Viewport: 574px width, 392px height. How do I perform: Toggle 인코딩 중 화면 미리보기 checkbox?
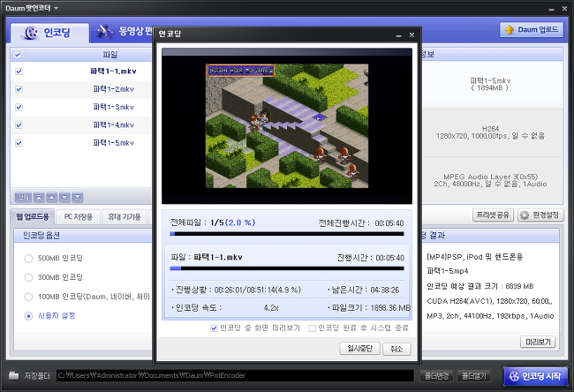tap(215, 328)
